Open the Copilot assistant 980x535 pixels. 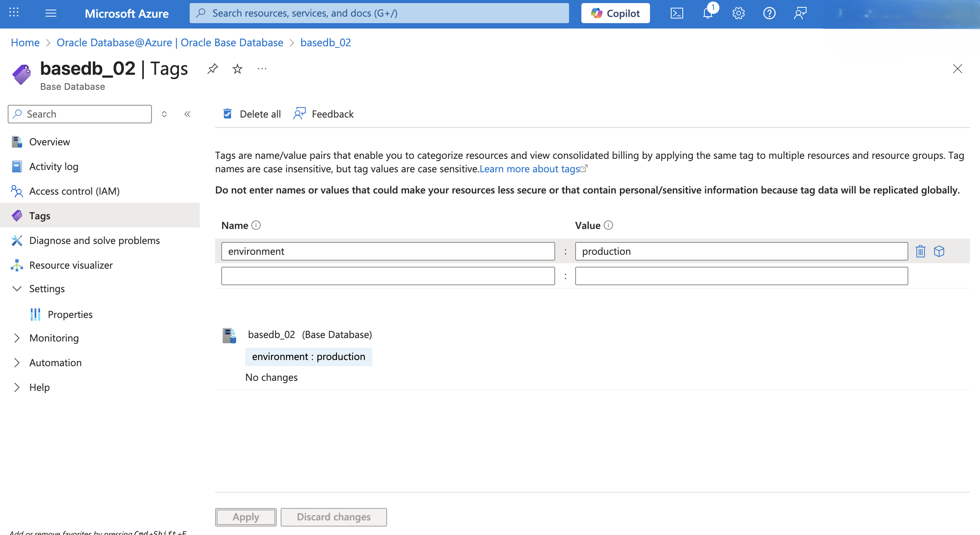(x=615, y=13)
